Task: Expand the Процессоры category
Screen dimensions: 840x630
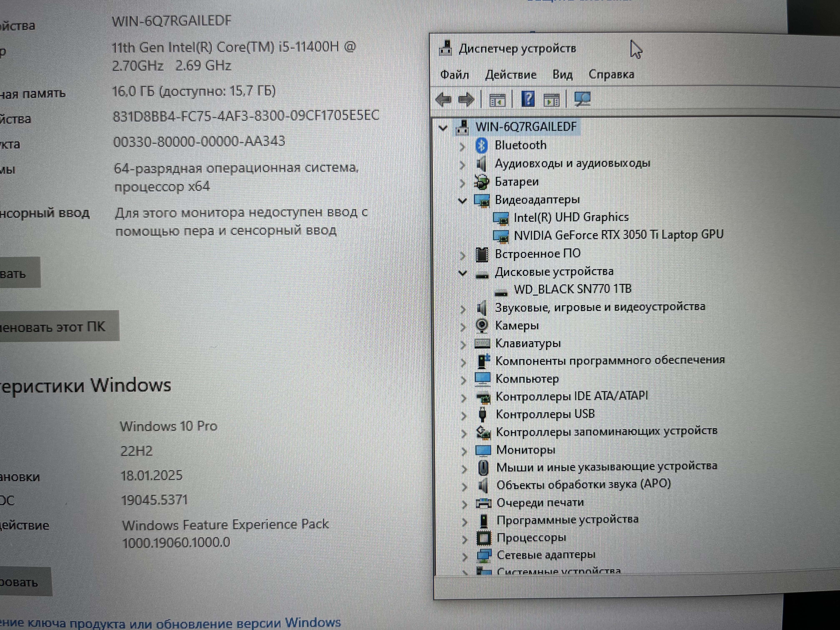Action: (464, 539)
